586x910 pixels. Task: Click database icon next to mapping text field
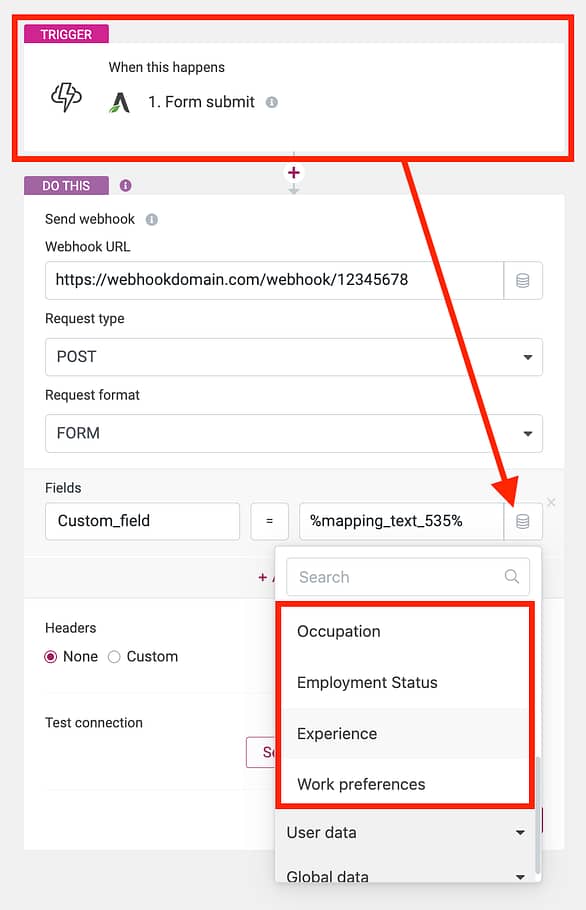(x=523, y=521)
